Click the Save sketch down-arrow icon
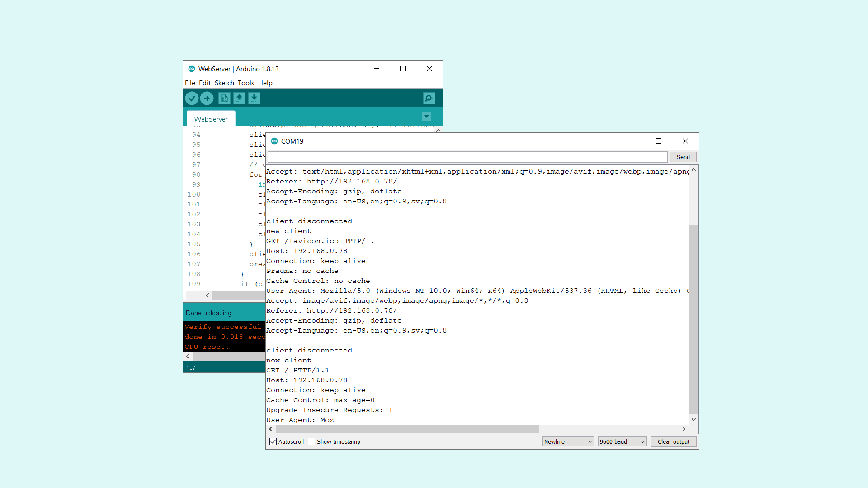The image size is (868, 488). coord(254,98)
